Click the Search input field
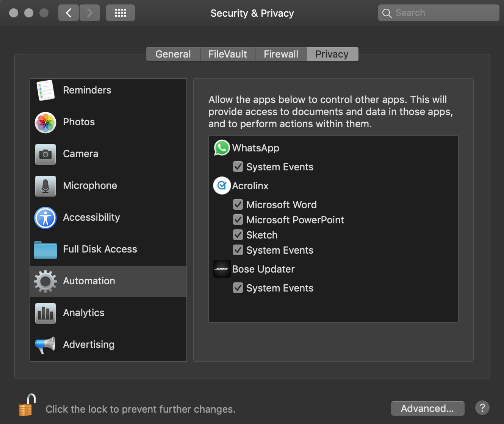The image size is (504, 424). pyautogui.click(x=438, y=13)
